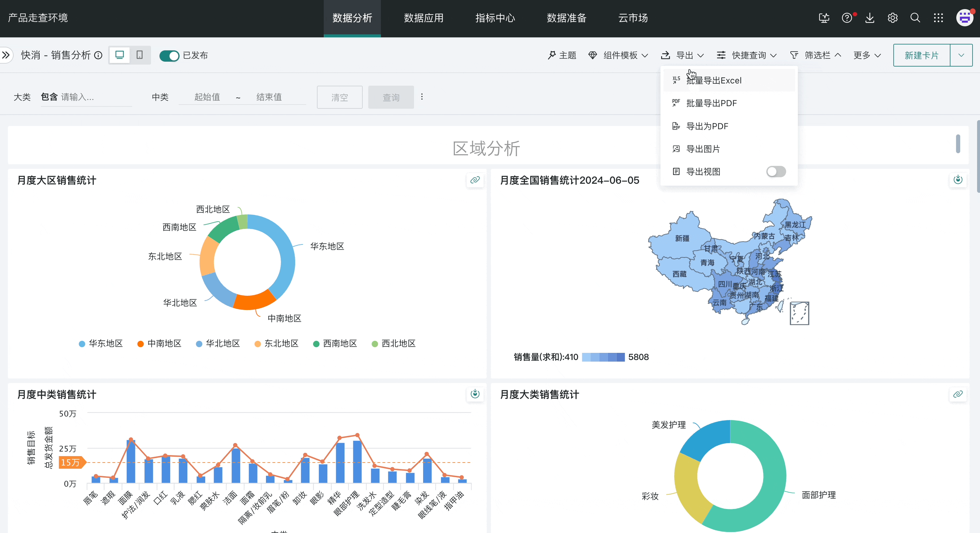Screen dimensions: 980x533
Task: Expand arrow next to 新建卡片 button
Action: [x=961, y=56]
